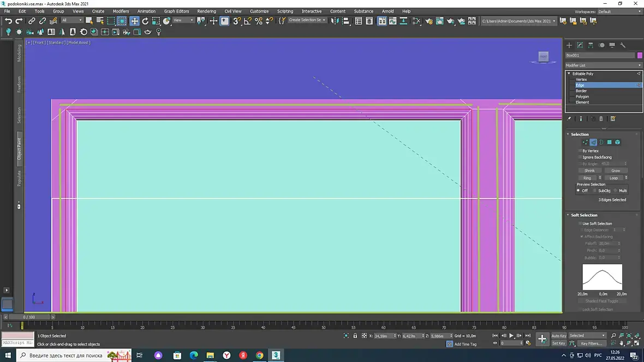
Task: Open the Modifiers menu
Action: [121, 11]
